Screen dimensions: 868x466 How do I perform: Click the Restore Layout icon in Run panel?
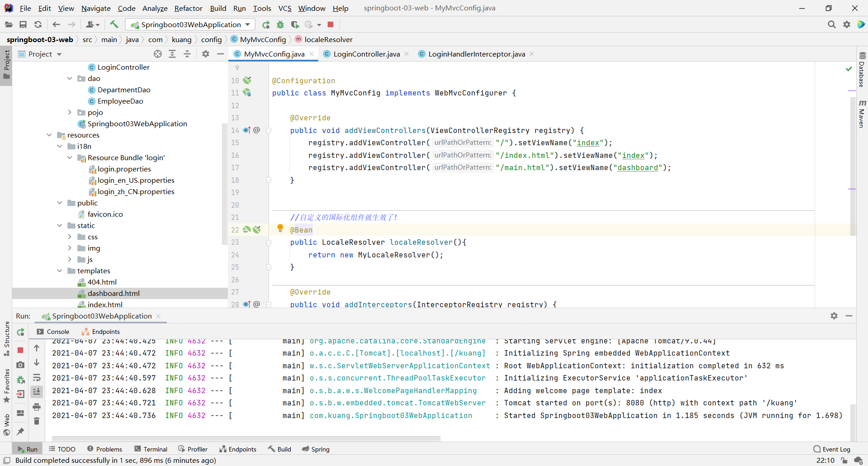point(20,413)
